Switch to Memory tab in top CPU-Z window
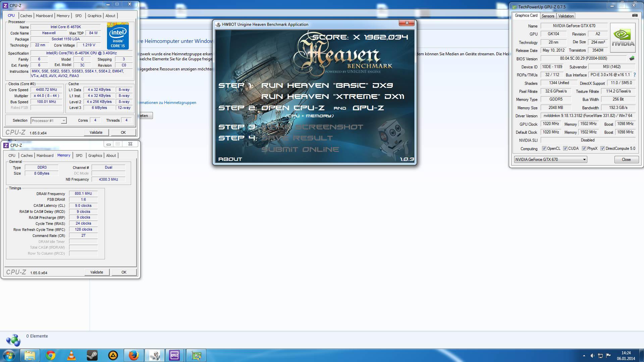 click(63, 16)
